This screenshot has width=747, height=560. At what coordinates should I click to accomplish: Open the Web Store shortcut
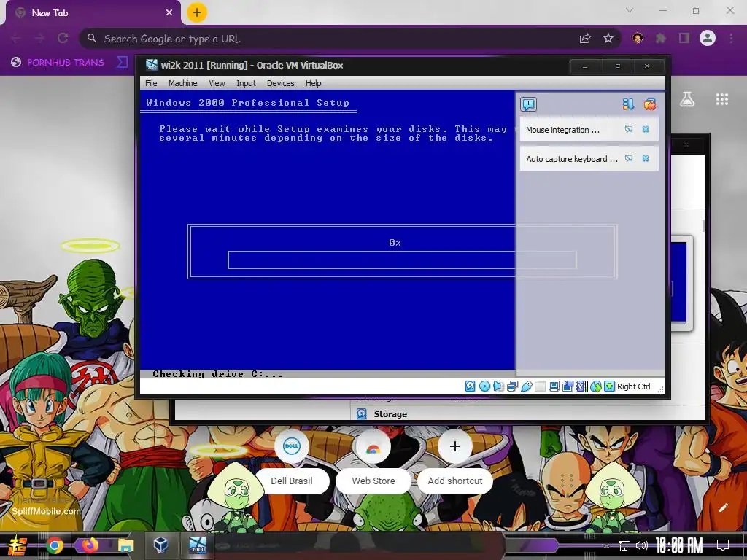click(x=373, y=461)
